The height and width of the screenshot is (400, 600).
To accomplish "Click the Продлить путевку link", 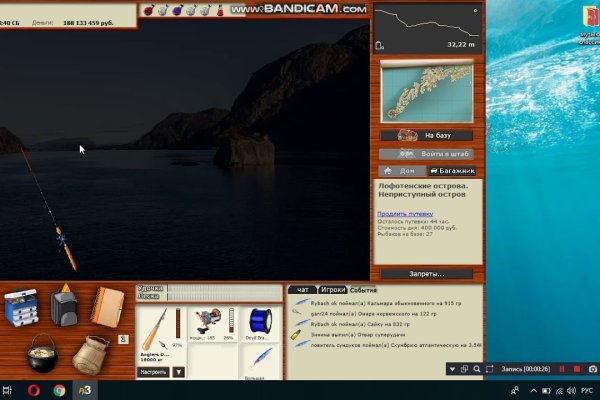I will (x=402, y=213).
